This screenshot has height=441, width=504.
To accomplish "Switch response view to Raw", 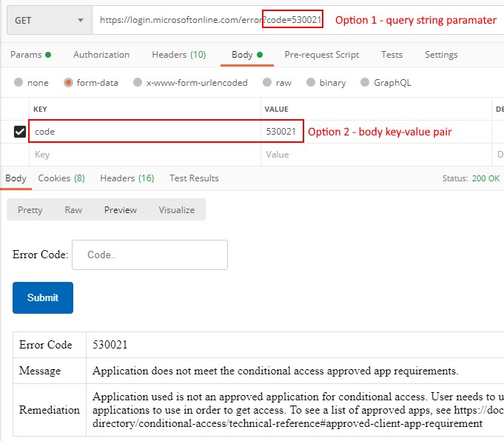I will (x=73, y=210).
